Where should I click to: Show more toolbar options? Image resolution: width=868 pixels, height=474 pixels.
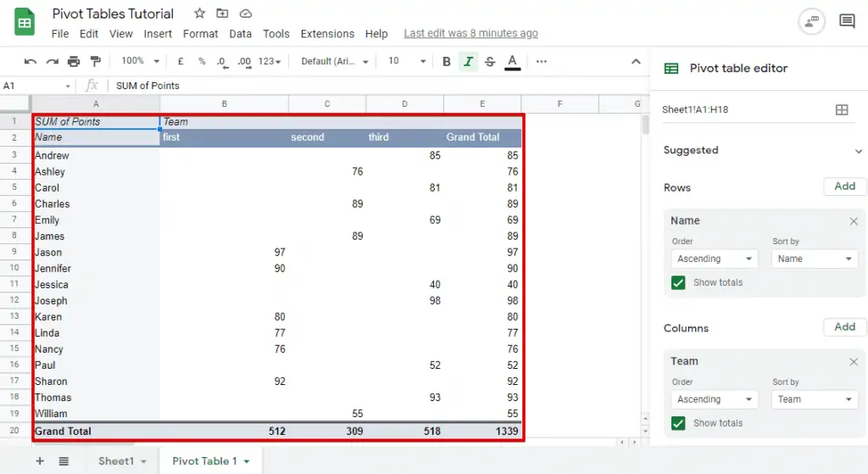[x=542, y=61]
